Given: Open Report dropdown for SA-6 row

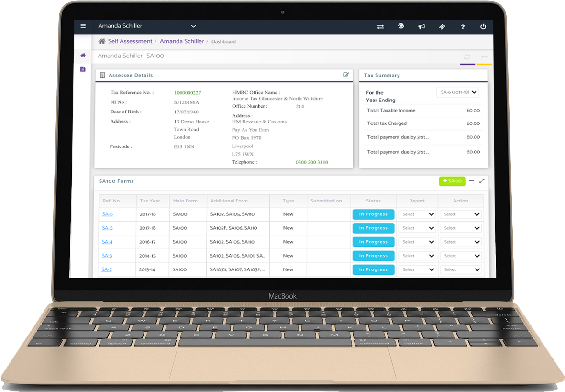Looking at the screenshot, I should click(x=417, y=214).
